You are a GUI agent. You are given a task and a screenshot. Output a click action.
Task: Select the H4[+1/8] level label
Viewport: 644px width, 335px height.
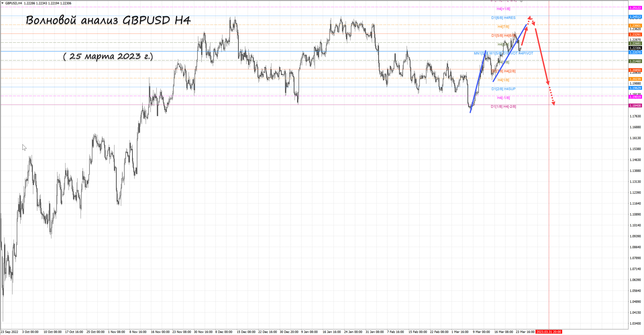tap(503, 9)
